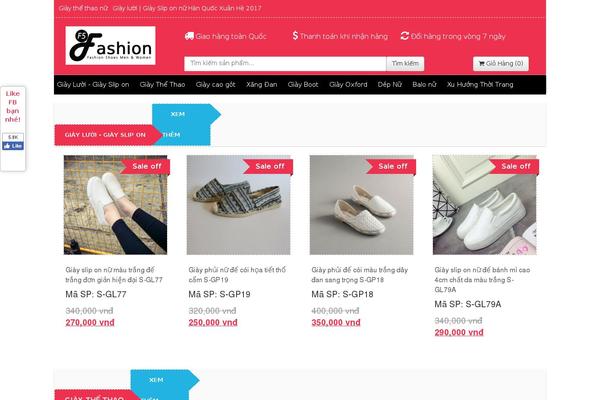Click the exchange refresh arrows icon
Image resolution: width=600 pixels, height=400 pixels.
(x=404, y=36)
